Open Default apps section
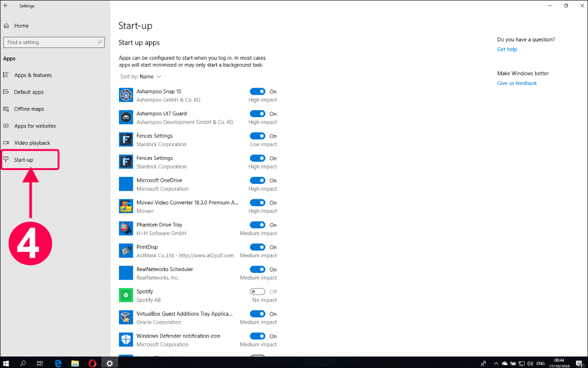 (x=28, y=92)
